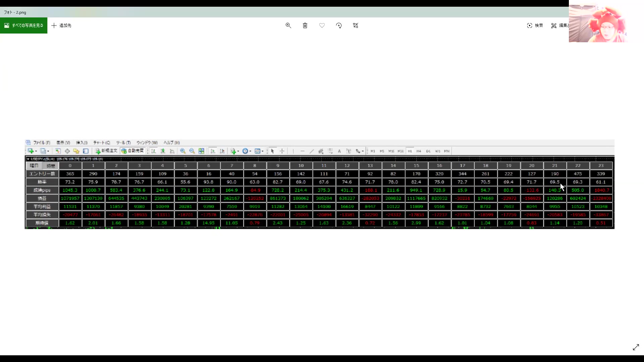The width and height of the screenshot is (644, 362).
Task: Add photo to favorites with heart icon
Action: point(322,25)
